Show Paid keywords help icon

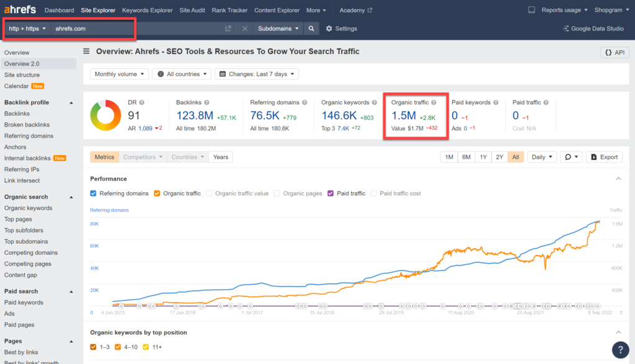click(x=495, y=102)
